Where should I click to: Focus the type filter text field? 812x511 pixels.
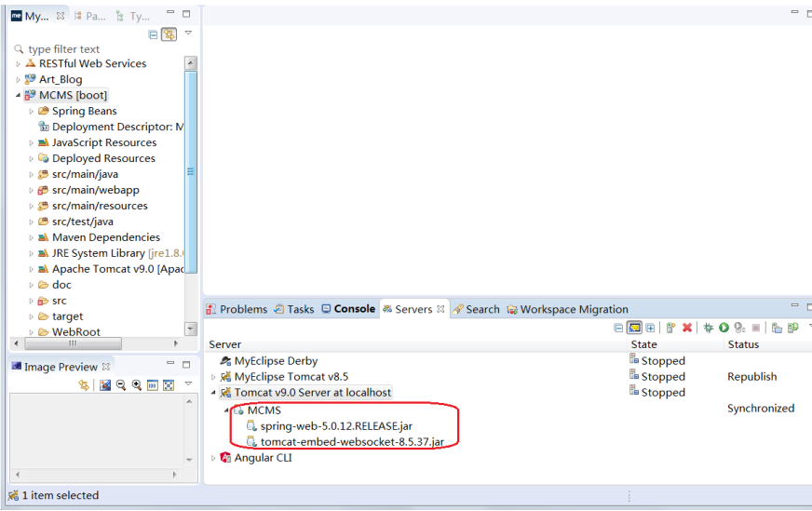[x=98, y=49]
